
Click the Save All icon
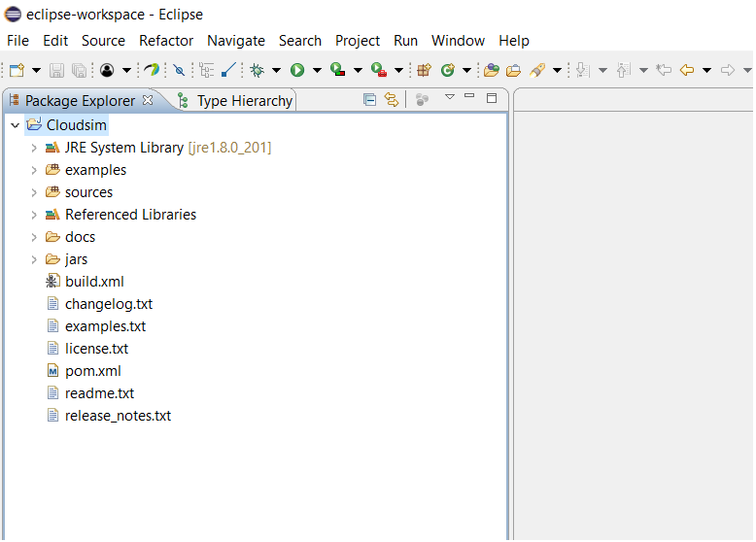click(x=79, y=70)
